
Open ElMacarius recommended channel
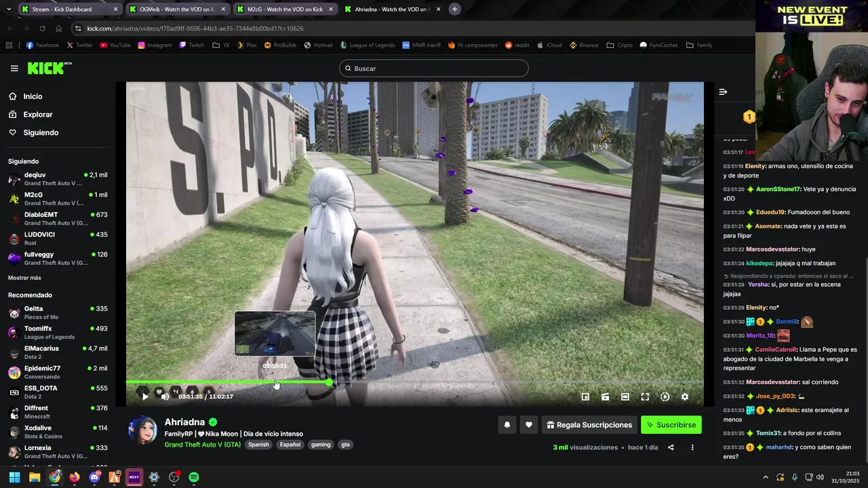(x=58, y=352)
